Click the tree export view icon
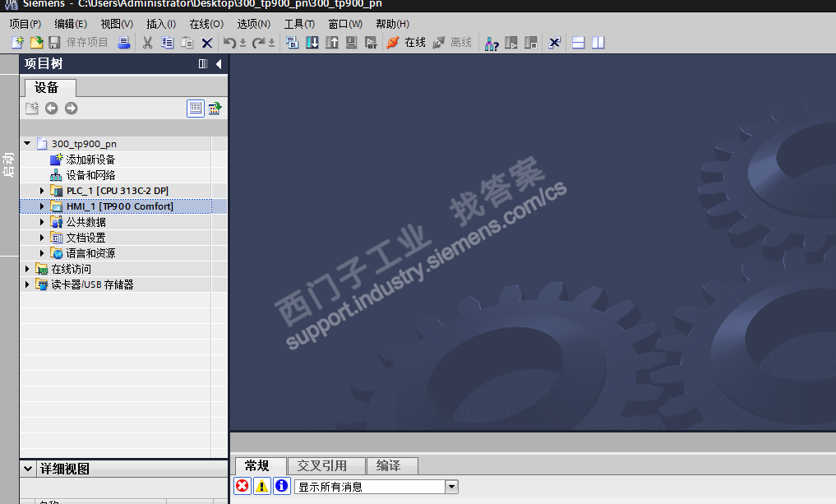 (215, 109)
